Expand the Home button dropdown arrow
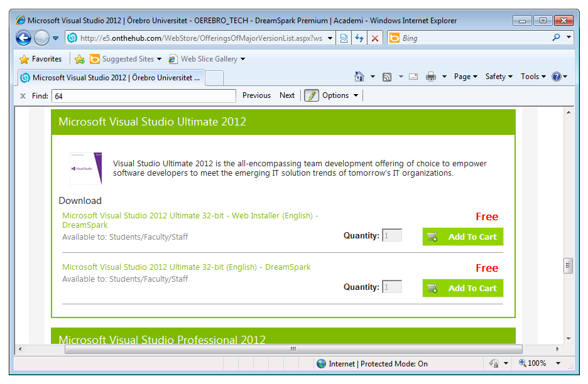This screenshot has width=588, height=384. tap(373, 77)
